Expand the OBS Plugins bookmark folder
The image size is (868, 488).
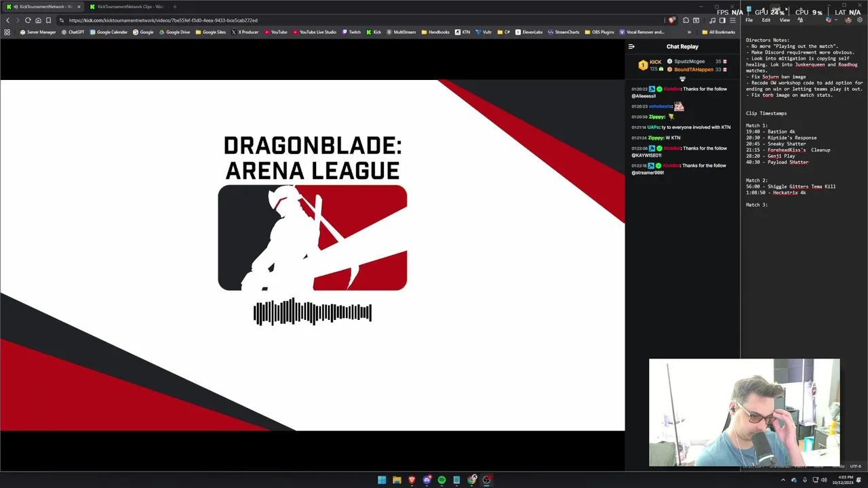[x=599, y=32]
